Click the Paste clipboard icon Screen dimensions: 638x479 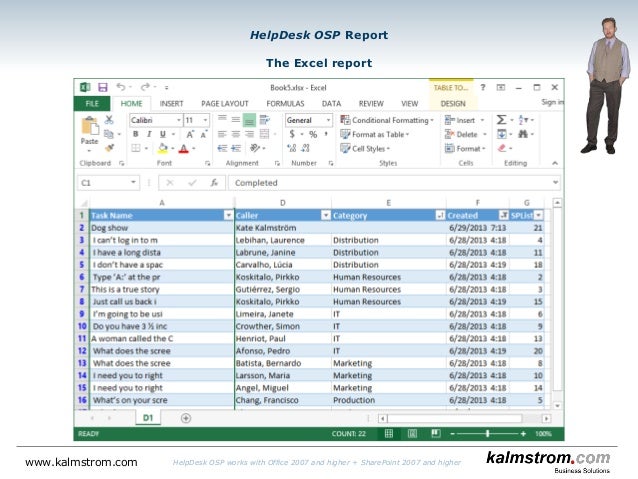90,125
